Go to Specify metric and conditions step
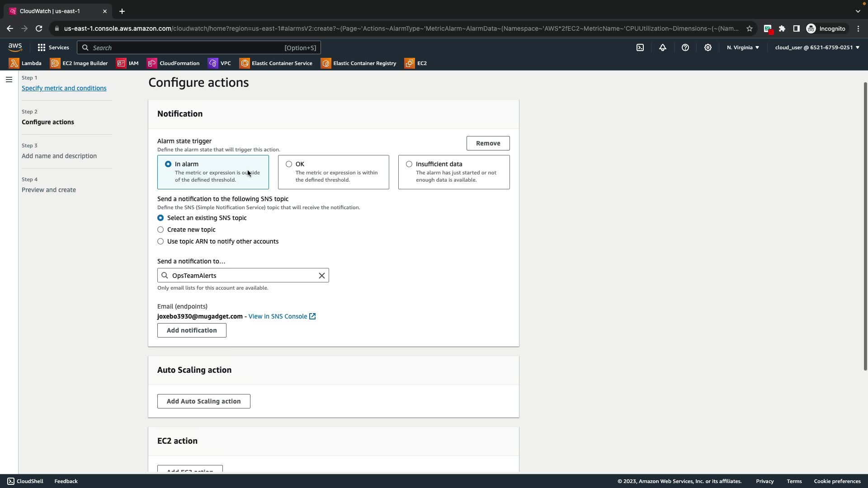Image resolution: width=868 pixels, height=488 pixels. 64,88
